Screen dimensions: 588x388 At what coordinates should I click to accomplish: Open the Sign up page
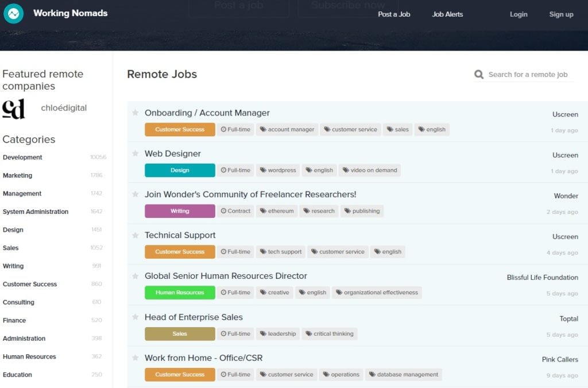pos(561,14)
